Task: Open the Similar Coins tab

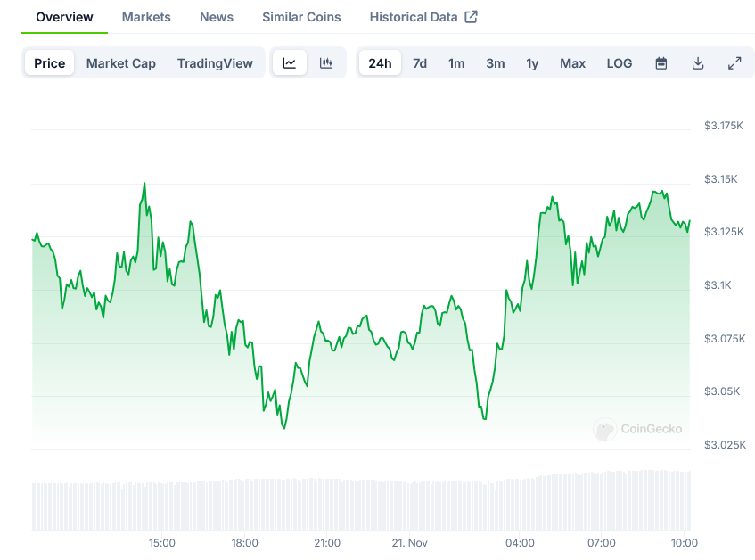Action: (x=301, y=17)
